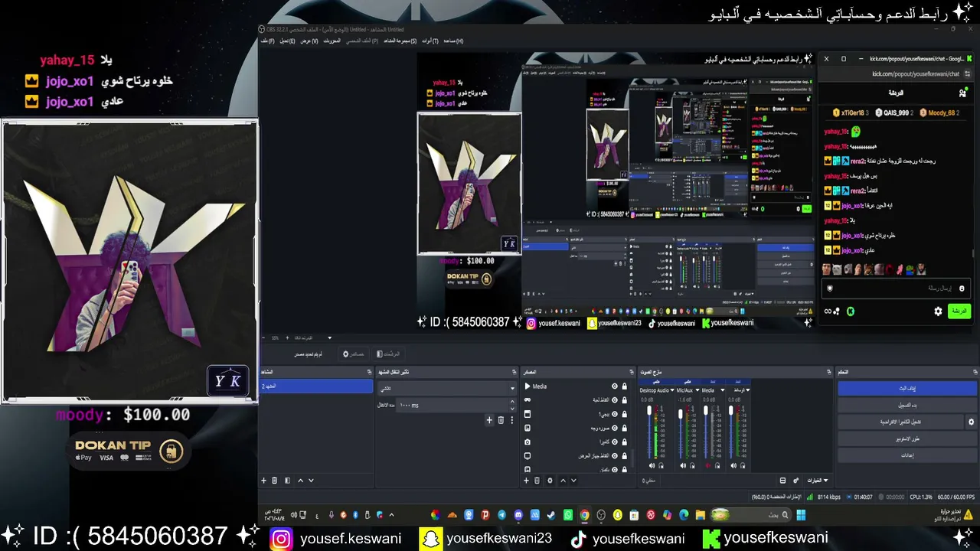Move scene down in Scenes toolbar
This screenshot has width=980, height=551.
coord(311,481)
